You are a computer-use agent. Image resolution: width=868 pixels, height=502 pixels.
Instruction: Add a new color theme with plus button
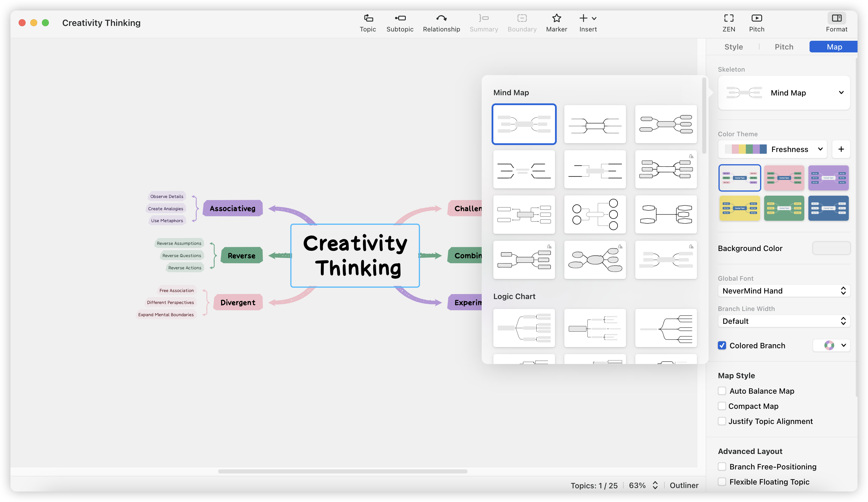[x=841, y=149]
